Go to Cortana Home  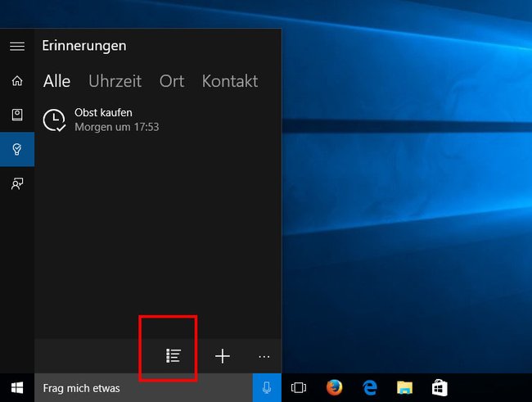click(17, 80)
